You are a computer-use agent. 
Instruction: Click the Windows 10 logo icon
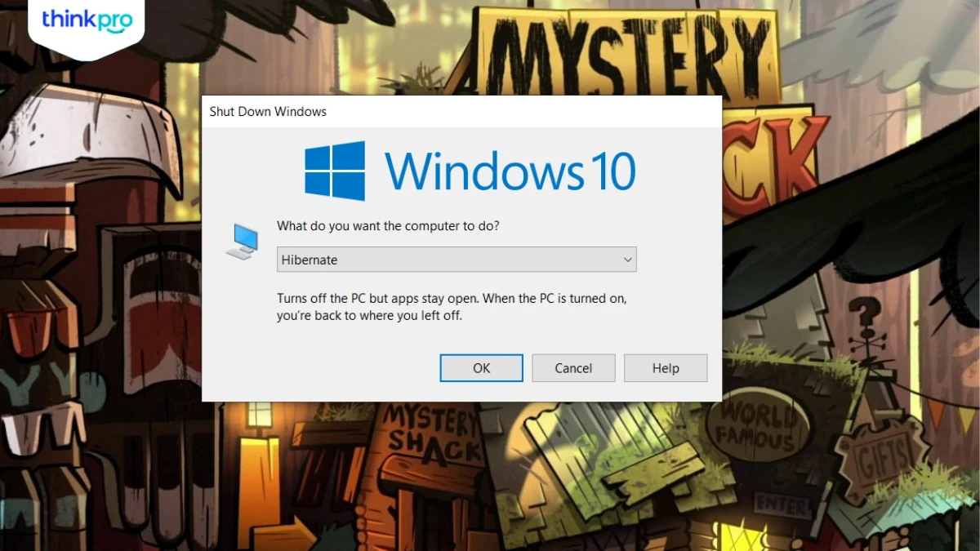[335, 171]
